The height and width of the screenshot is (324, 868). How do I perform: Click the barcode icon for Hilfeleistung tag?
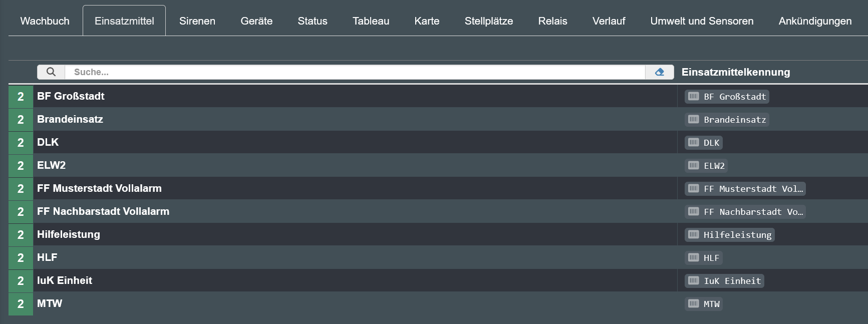[694, 234]
